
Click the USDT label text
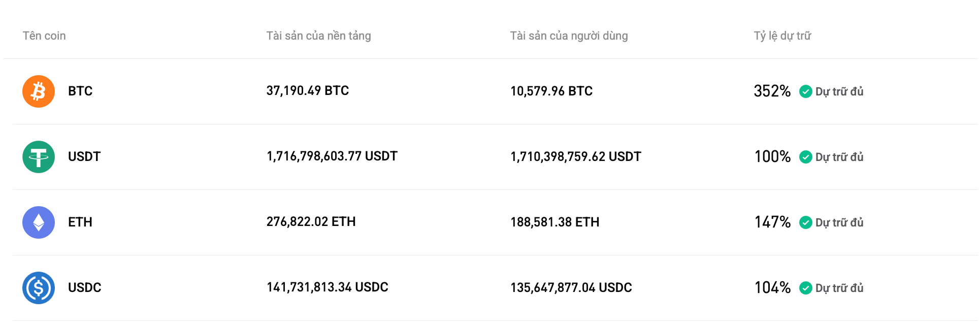click(x=84, y=157)
